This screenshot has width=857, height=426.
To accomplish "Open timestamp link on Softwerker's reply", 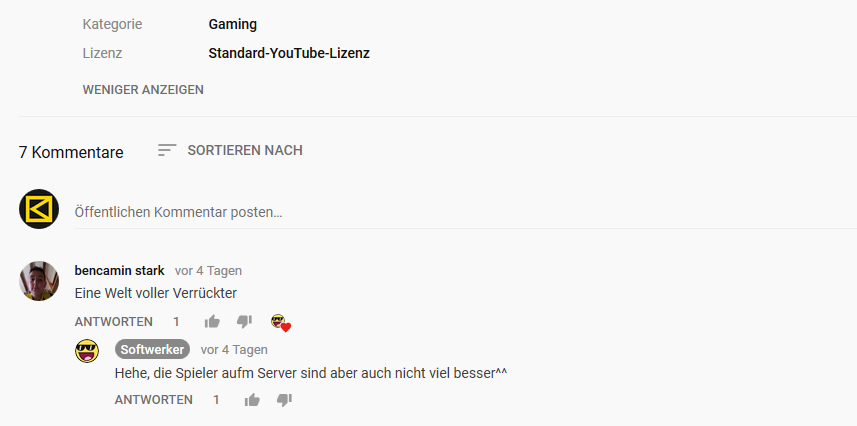I will click(234, 349).
